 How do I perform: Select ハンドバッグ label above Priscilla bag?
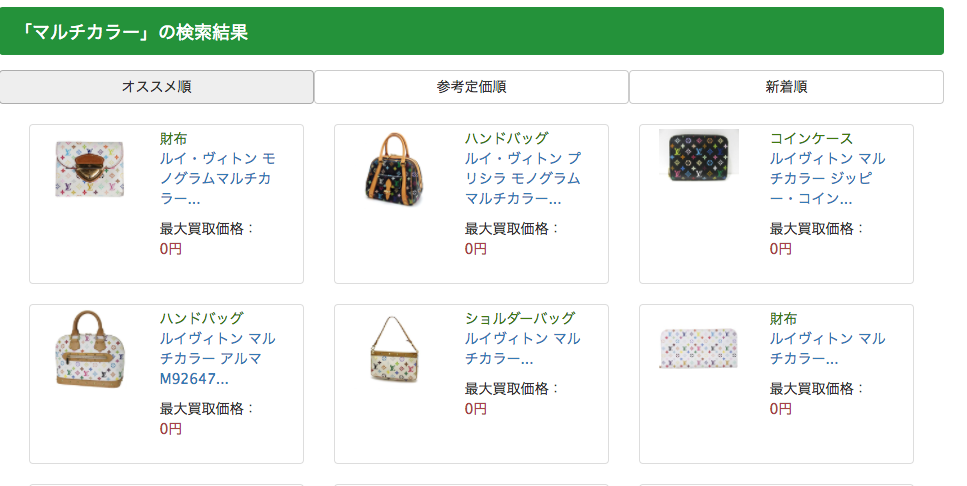[506, 138]
